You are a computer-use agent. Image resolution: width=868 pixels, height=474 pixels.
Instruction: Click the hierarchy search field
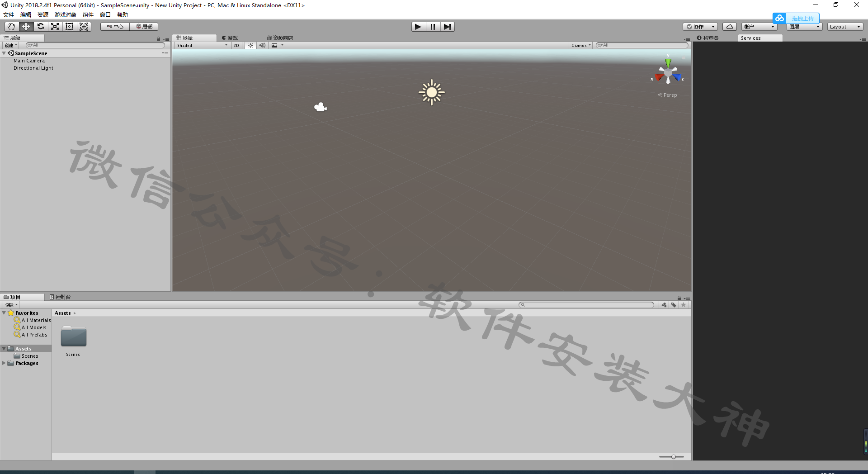pyautogui.click(x=95, y=45)
